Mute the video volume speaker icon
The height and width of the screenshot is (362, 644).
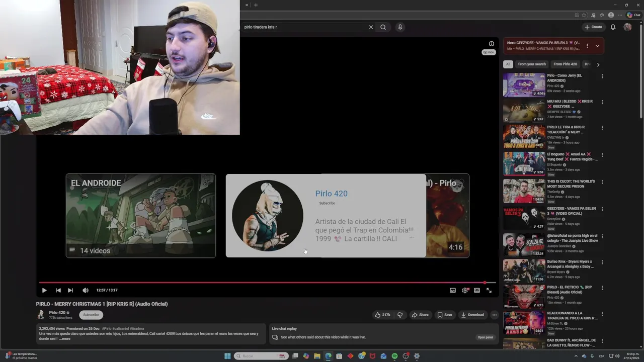point(85,290)
